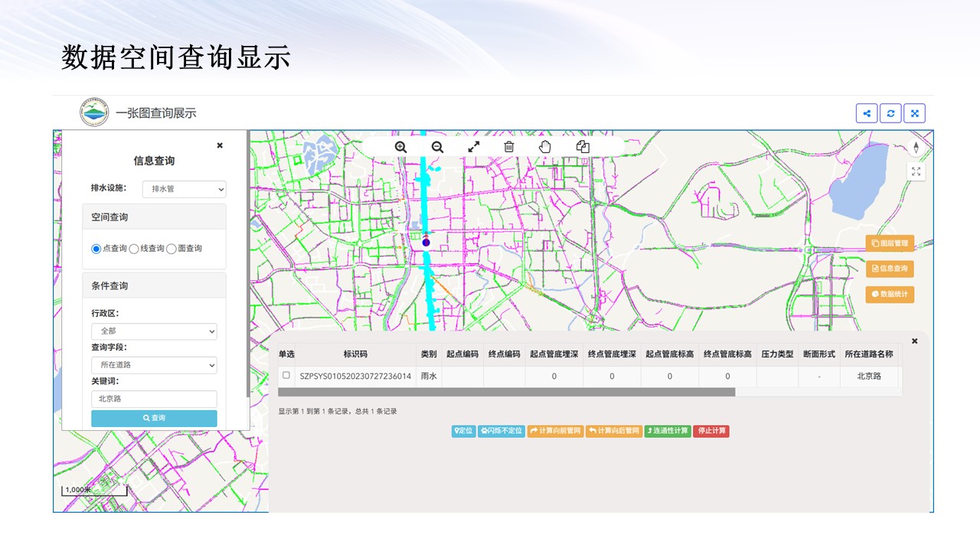Viewport: 980px width, 551px height.
Task: Click the zoom out magnifier icon
Action: pos(437,147)
